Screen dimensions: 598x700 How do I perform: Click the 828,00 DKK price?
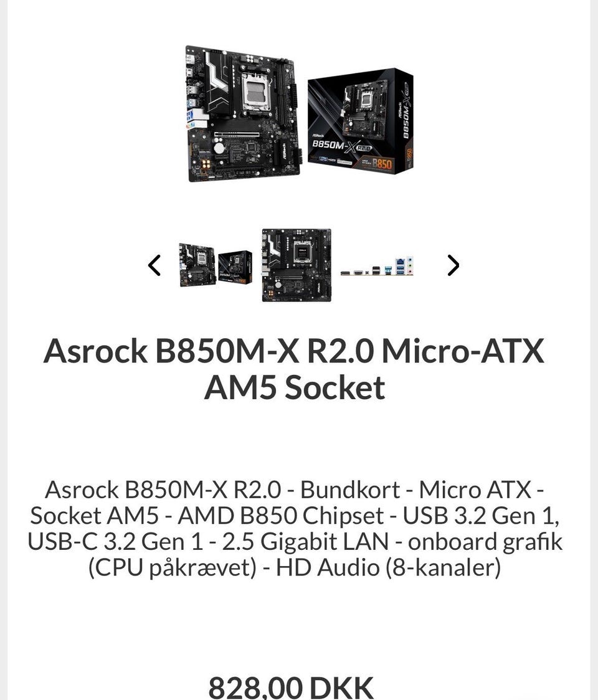(291, 688)
